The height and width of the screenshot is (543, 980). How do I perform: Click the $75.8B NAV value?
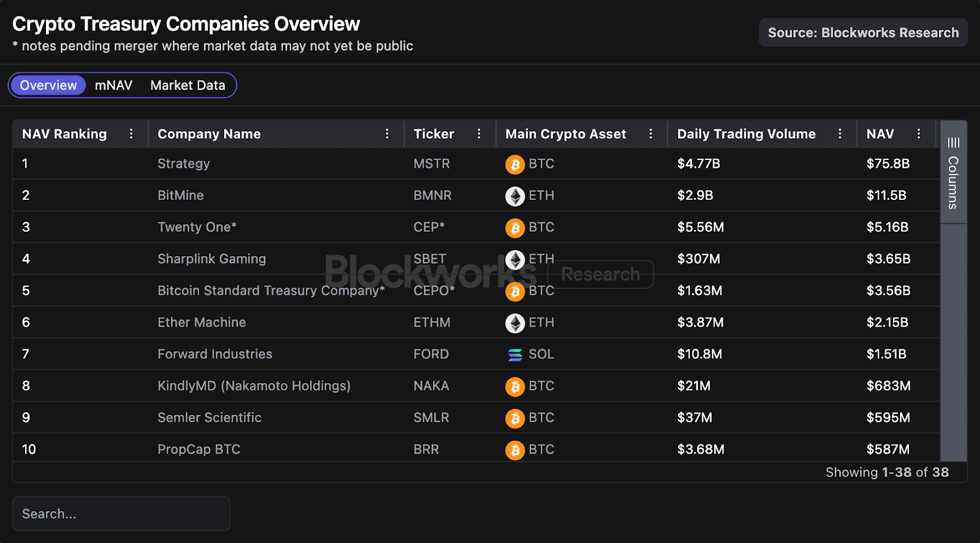click(888, 164)
